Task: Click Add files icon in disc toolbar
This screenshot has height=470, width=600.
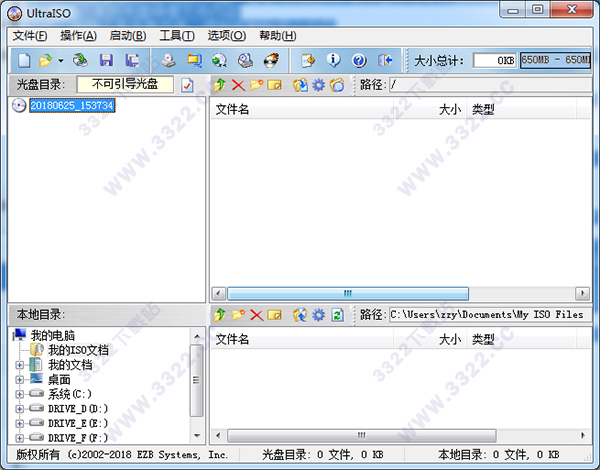Action: click(300, 85)
